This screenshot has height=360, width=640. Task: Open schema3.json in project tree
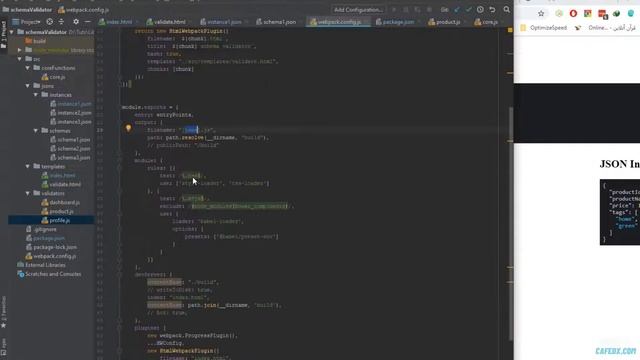[x=70, y=158]
